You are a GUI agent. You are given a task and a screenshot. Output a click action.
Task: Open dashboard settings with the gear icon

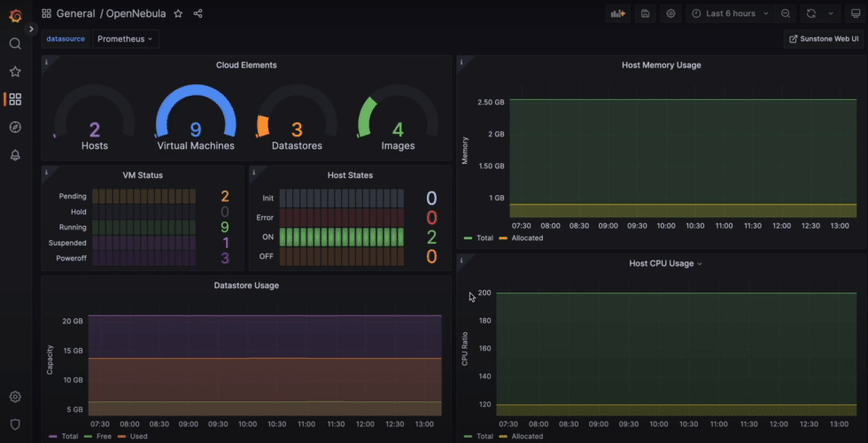(671, 14)
